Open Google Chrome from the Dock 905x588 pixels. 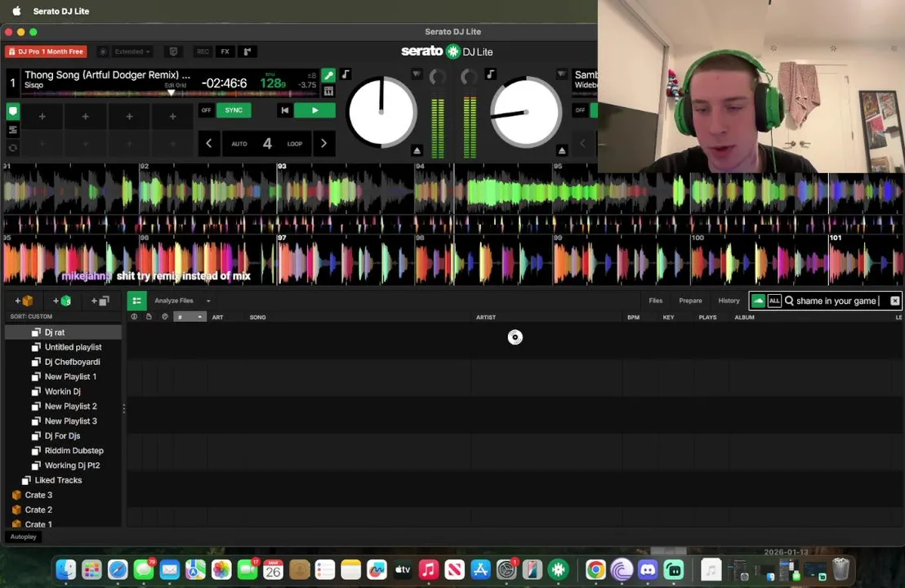click(x=595, y=570)
